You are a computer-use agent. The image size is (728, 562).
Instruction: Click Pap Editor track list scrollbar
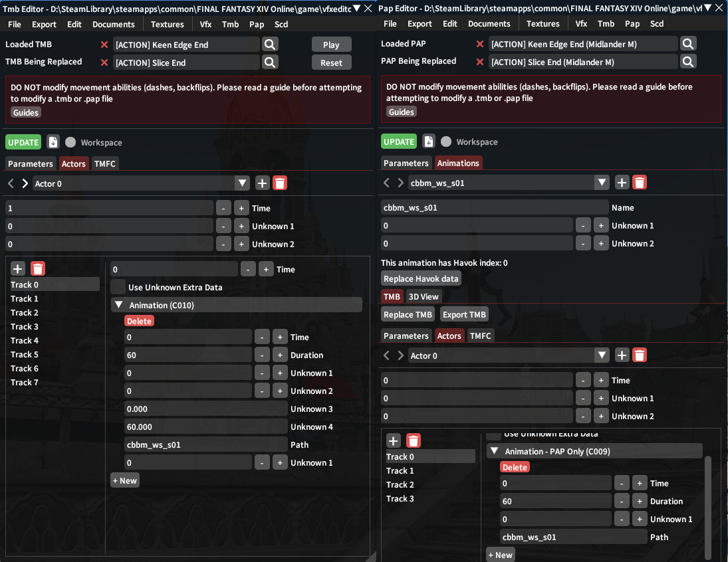707,507
